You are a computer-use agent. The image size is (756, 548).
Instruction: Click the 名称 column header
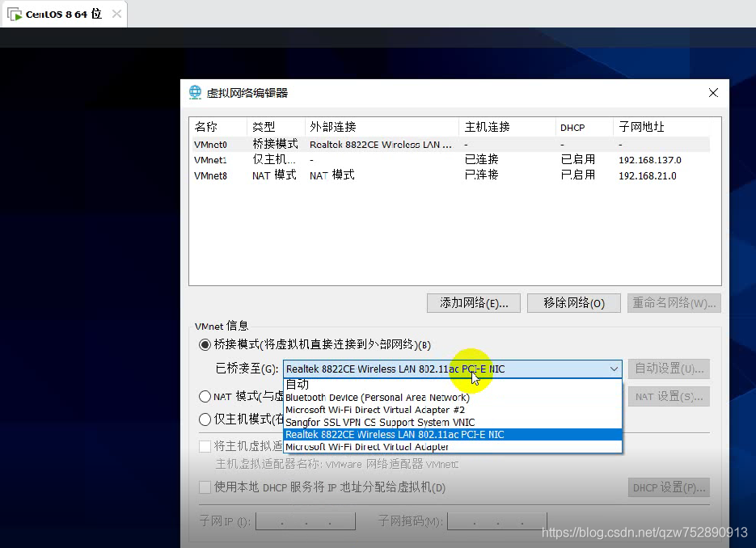pos(218,127)
